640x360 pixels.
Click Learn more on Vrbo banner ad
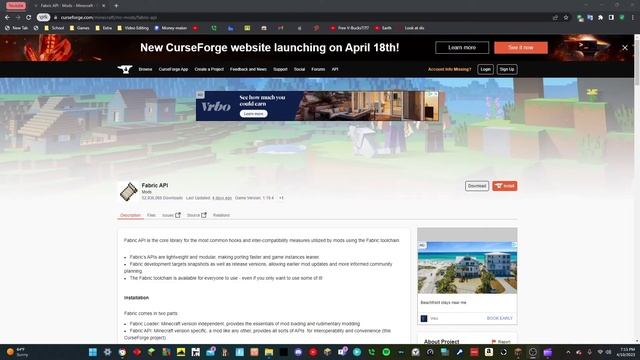click(253, 114)
